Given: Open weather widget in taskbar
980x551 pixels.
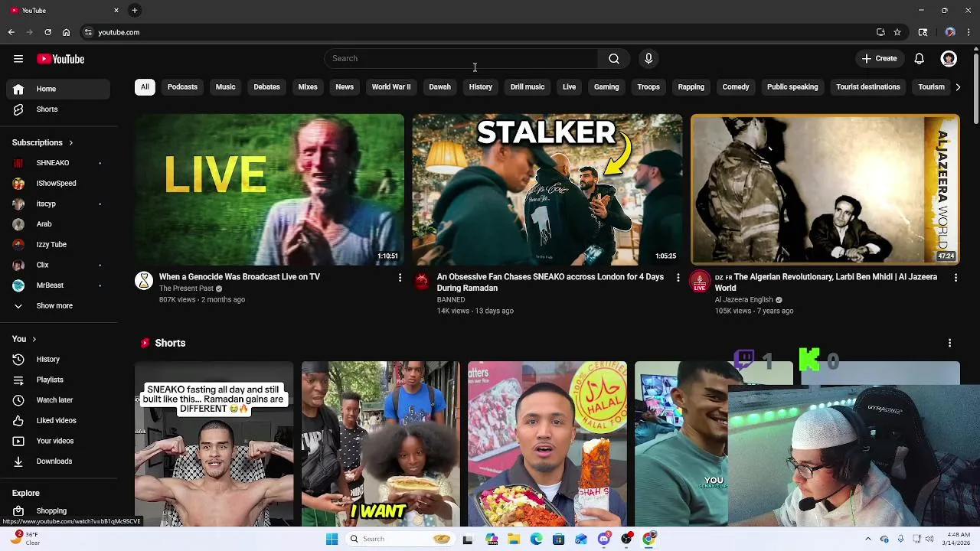Looking at the screenshot, I should (x=27, y=539).
